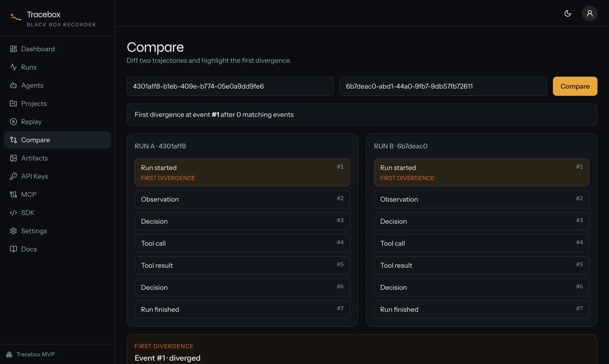Select Run B Decision event #3
This screenshot has width=609, height=364.
click(x=481, y=221)
